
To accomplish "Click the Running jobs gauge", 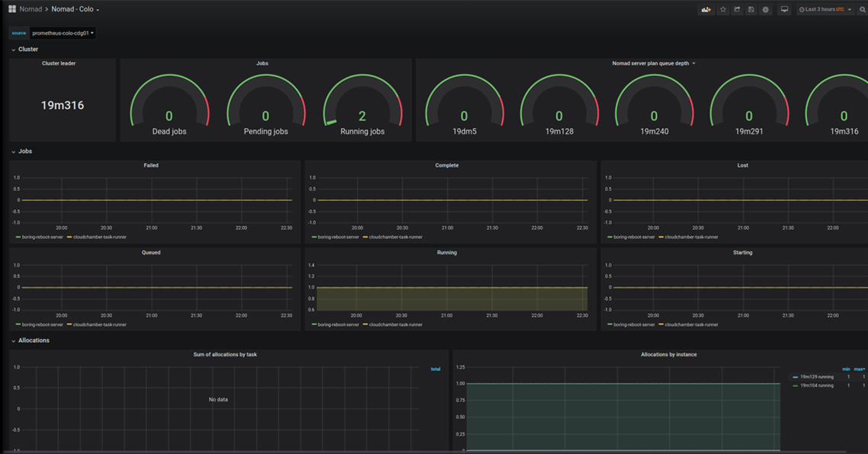I will click(363, 104).
